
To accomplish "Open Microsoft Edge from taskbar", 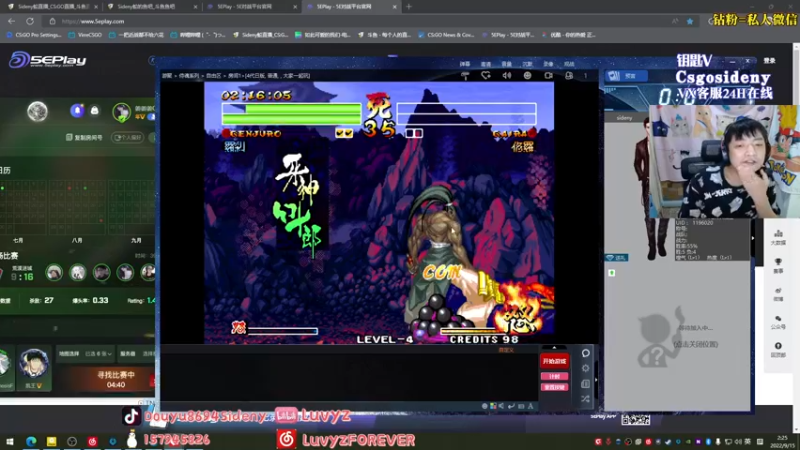I will tap(31, 441).
